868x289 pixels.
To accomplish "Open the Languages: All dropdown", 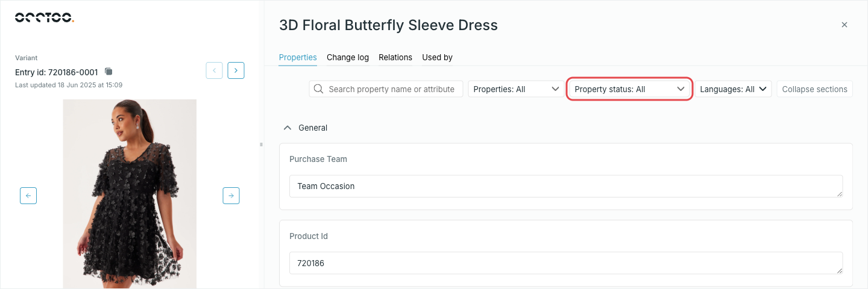I will pyautogui.click(x=733, y=89).
